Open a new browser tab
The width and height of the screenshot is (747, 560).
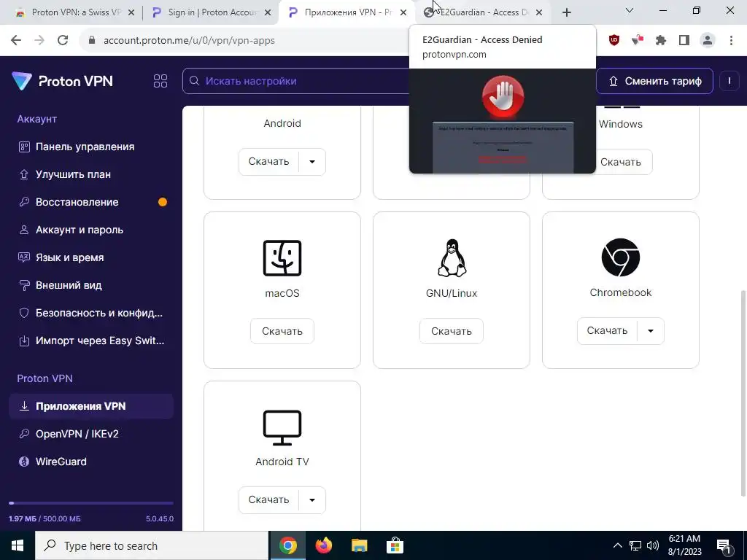[x=566, y=13]
